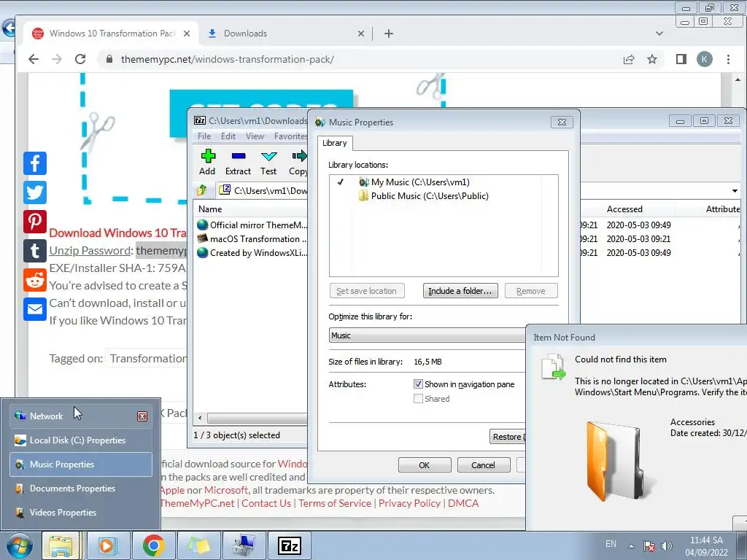This screenshot has width=747, height=560.
Task: Close Network window from taskbar list
Action: tap(142, 416)
